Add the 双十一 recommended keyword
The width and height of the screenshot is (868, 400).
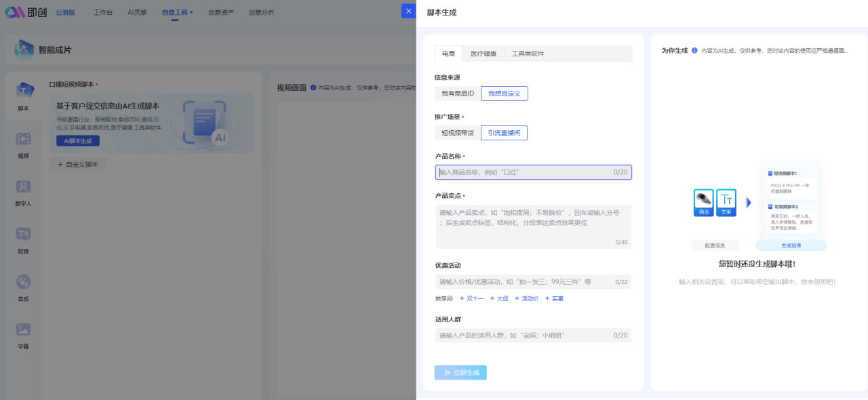(x=473, y=298)
